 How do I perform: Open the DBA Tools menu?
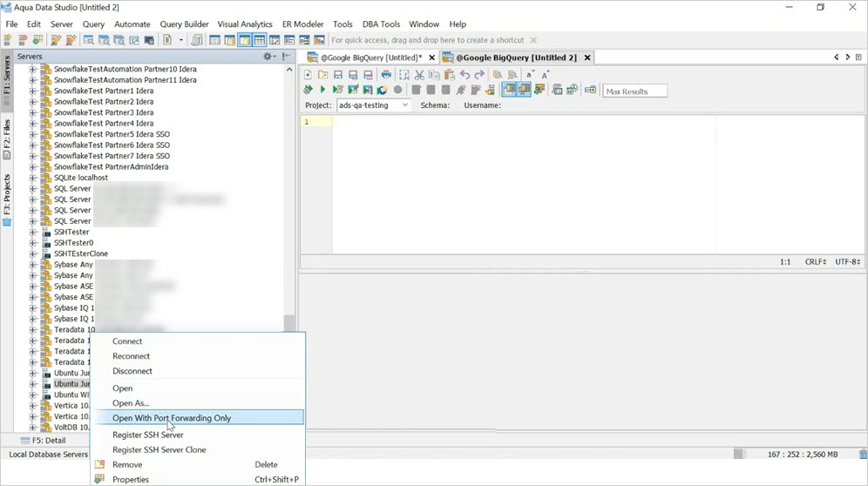point(381,24)
